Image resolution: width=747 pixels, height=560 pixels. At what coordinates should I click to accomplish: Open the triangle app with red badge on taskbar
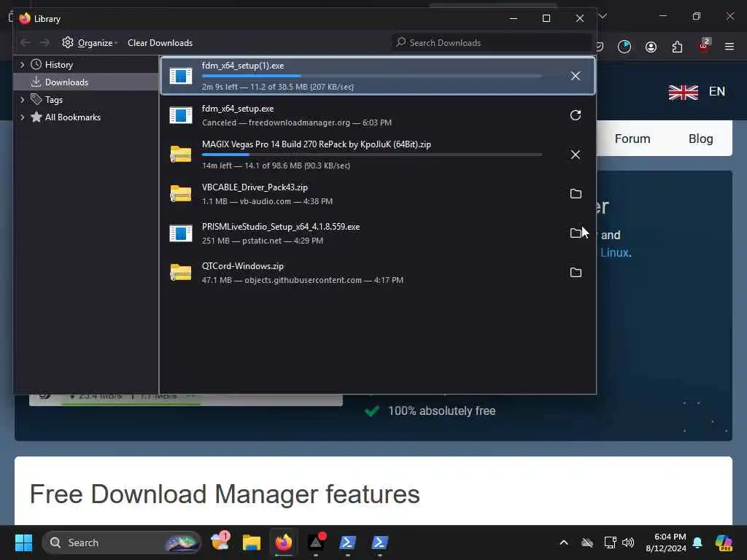[x=316, y=542]
